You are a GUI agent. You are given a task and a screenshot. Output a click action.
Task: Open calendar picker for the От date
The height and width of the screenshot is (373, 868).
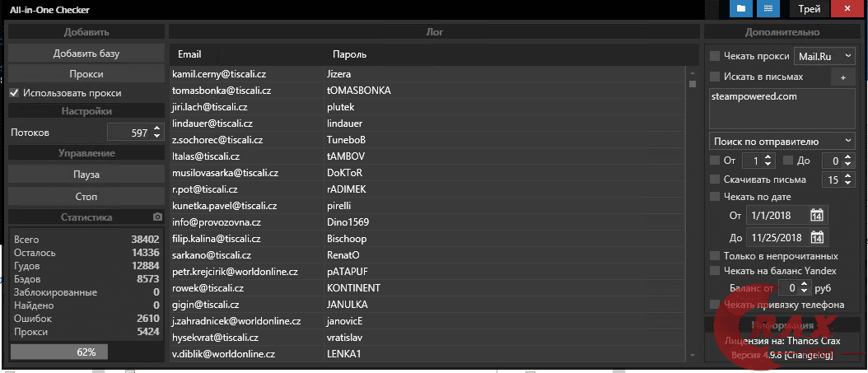[x=817, y=216]
